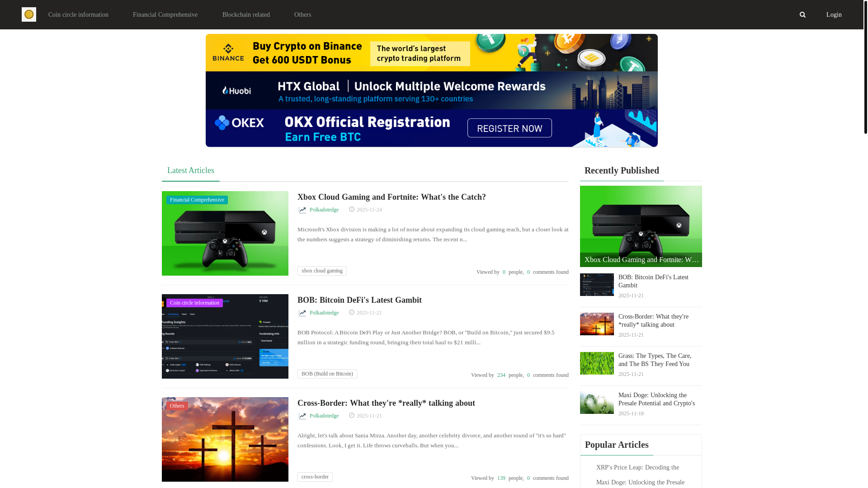The width and height of the screenshot is (868, 488).
Task: Click Others badge on crosses thumbnail
Action: point(177,406)
